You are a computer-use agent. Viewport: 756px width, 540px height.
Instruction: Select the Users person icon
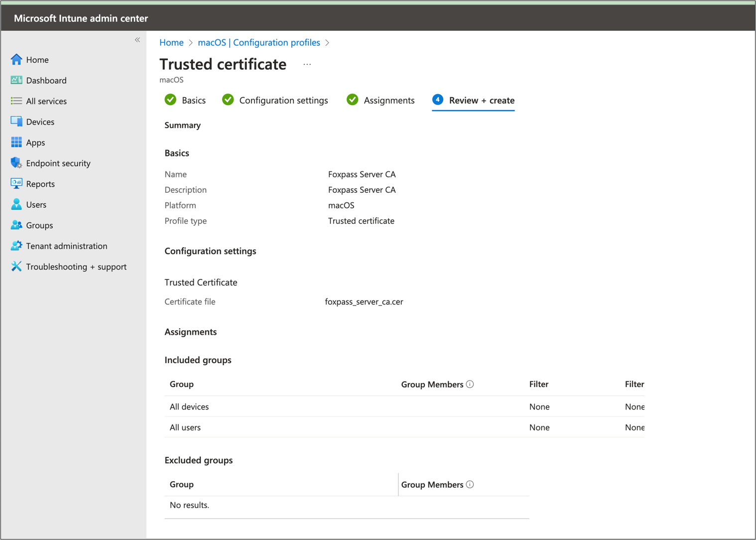[x=16, y=204]
